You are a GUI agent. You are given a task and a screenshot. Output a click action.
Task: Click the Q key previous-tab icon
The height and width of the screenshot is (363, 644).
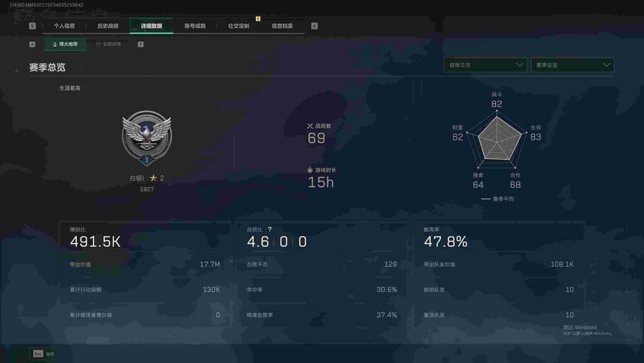(32, 26)
